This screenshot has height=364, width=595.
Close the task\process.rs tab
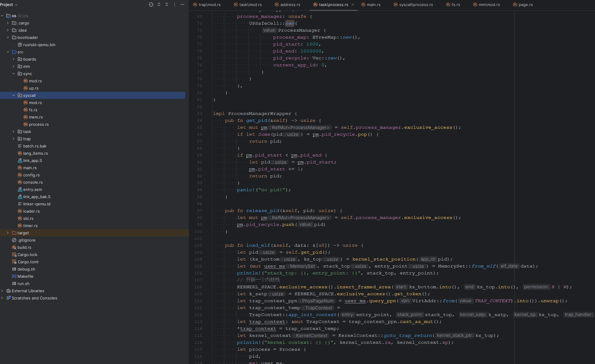click(x=353, y=5)
